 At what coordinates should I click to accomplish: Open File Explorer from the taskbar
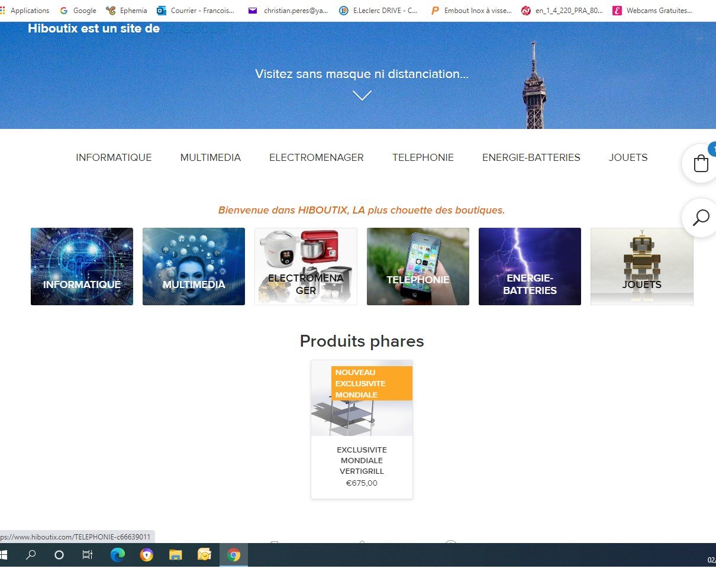pyautogui.click(x=176, y=555)
